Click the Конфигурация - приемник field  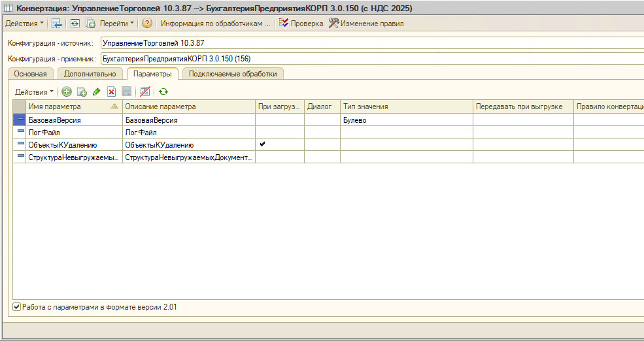point(372,59)
